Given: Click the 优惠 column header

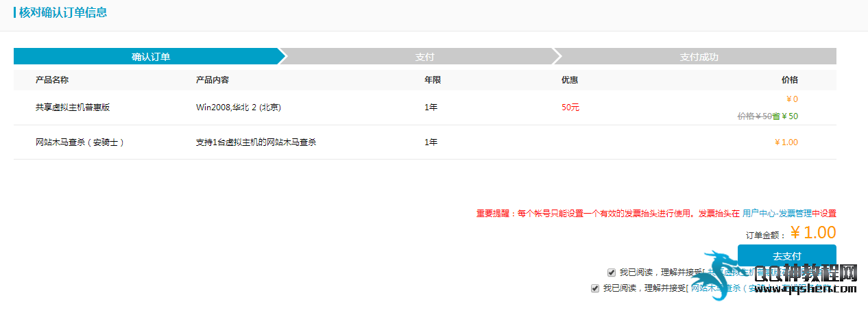Looking at the screenshot, I should tap(569, 80).
